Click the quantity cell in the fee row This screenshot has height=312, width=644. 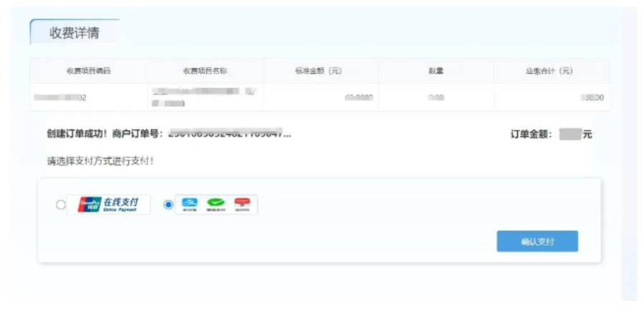(x=436, y=98)
